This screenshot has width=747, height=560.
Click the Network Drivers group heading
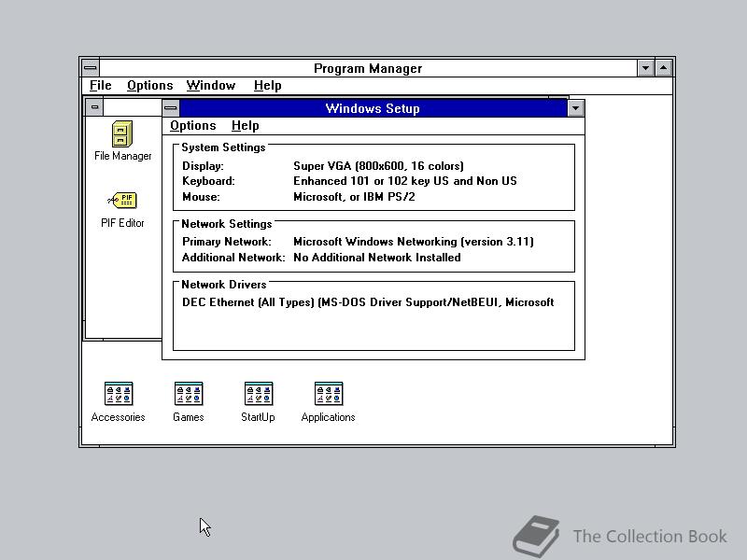pyautogui.click(x=224, y=285)
